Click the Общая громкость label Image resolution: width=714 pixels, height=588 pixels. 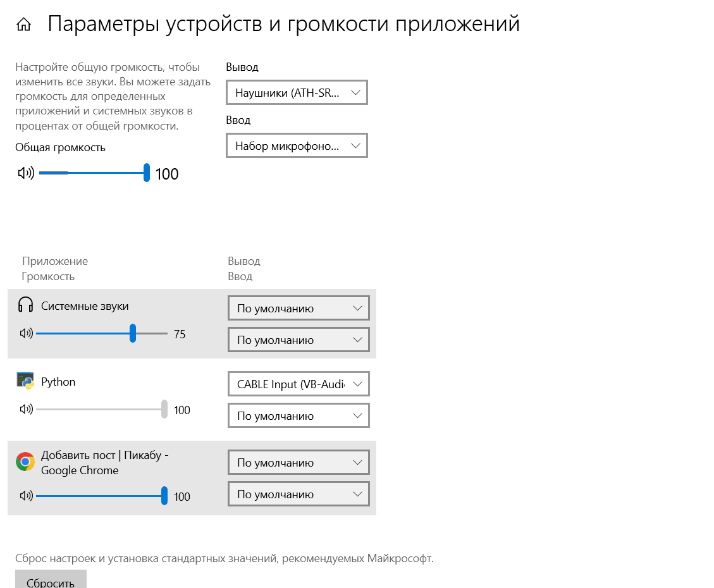(60, 147)
